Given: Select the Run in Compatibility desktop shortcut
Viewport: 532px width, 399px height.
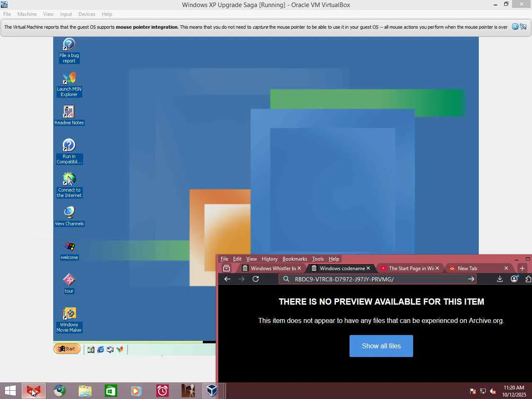Looking at the screenshot, I should (69, 152).
